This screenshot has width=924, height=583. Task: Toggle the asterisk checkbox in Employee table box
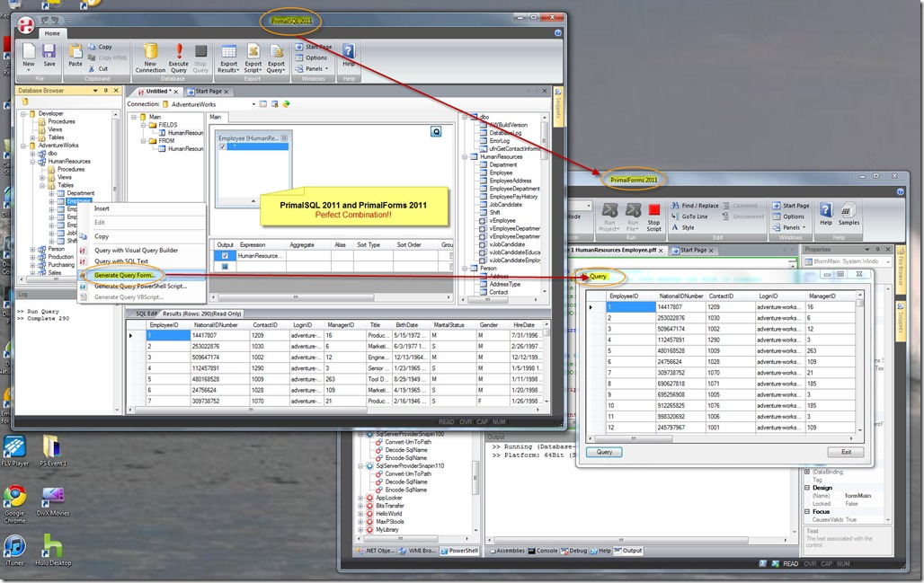coord(222,146)
